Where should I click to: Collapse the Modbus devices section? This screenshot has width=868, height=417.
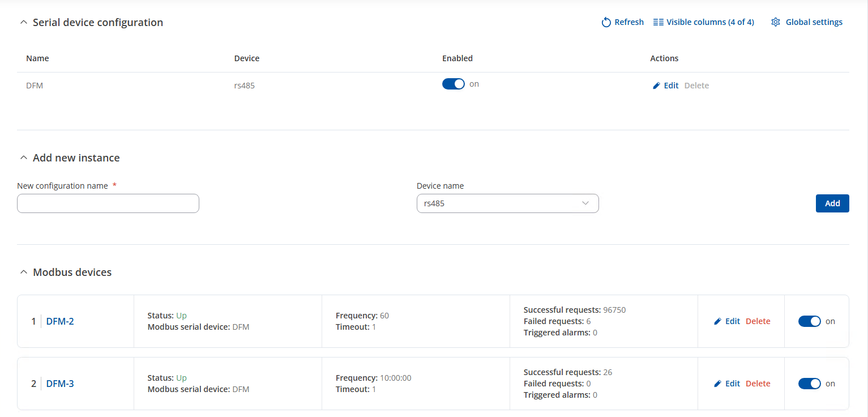pos(23,273)
